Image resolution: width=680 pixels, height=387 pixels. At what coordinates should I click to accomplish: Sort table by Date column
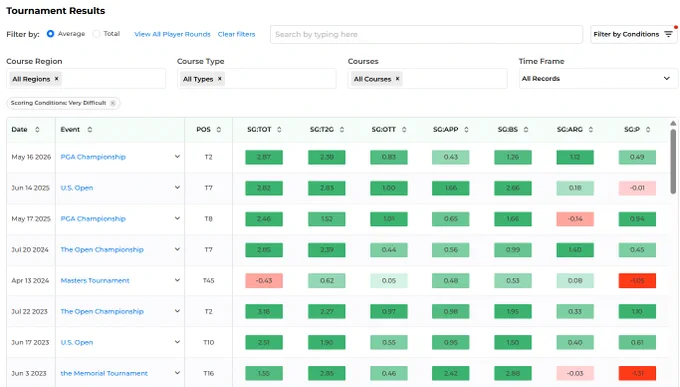click(37, 129)
